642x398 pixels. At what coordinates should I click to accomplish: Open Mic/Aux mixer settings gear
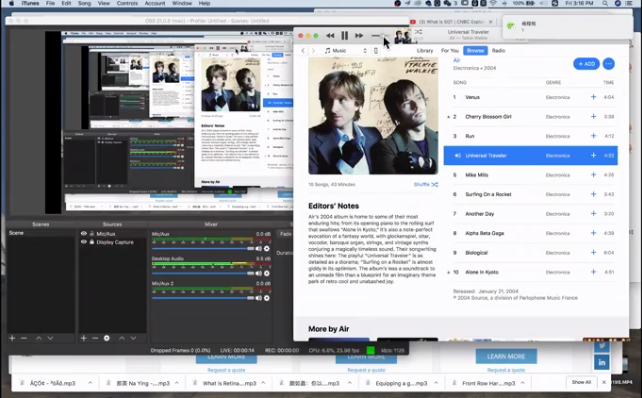point(267,249)
